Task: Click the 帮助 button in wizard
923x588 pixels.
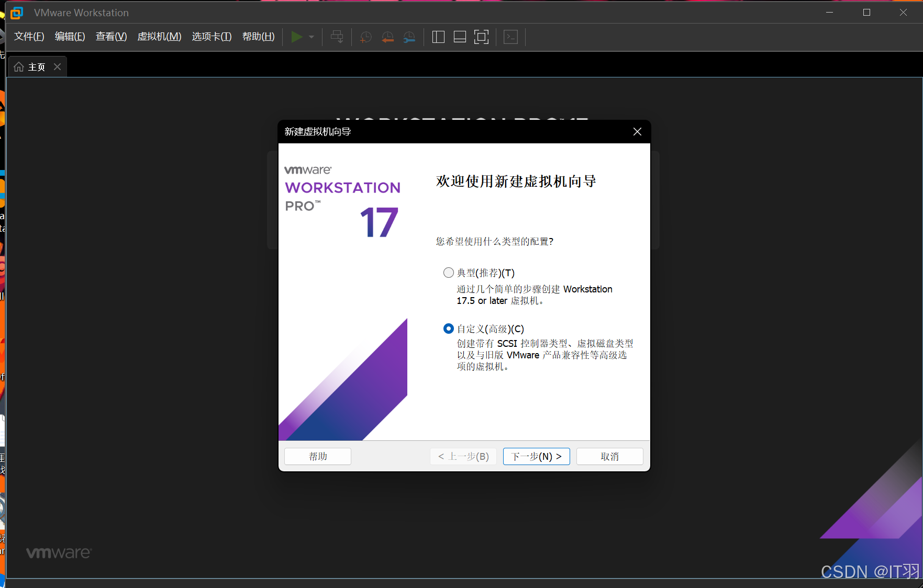Action: pyautogui.click(x=318, y=456)
